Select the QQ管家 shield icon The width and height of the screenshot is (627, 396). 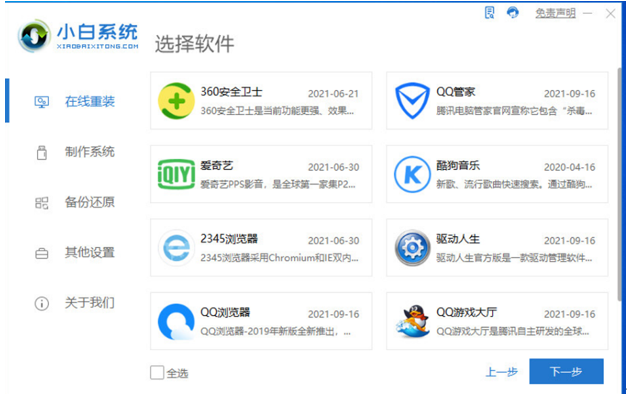tap(412, 101)
